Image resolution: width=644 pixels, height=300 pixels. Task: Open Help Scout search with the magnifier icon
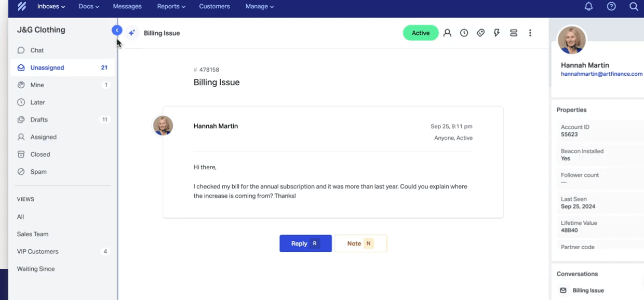634,7
